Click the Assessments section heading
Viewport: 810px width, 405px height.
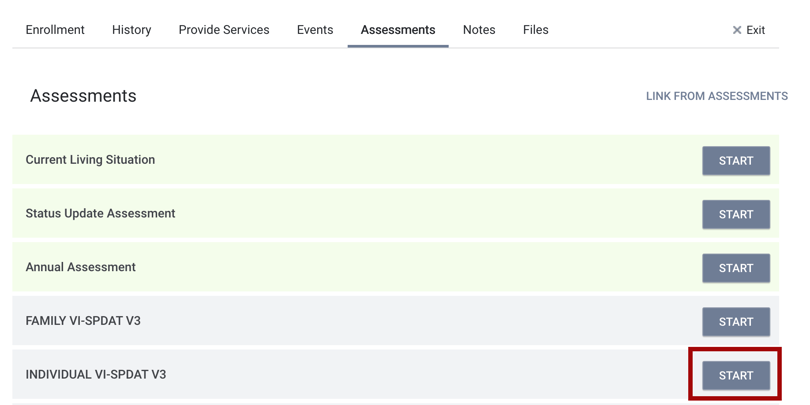(83, 96)
